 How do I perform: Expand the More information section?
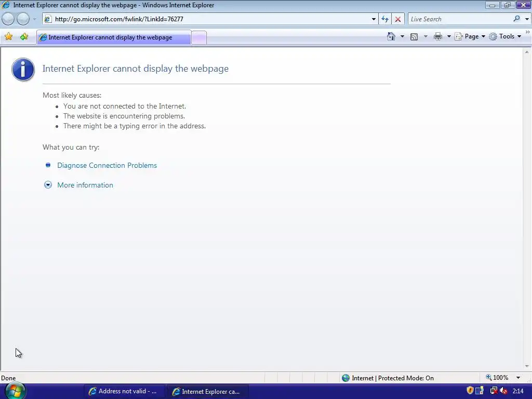pyautogui.click(x=85, y=185)
